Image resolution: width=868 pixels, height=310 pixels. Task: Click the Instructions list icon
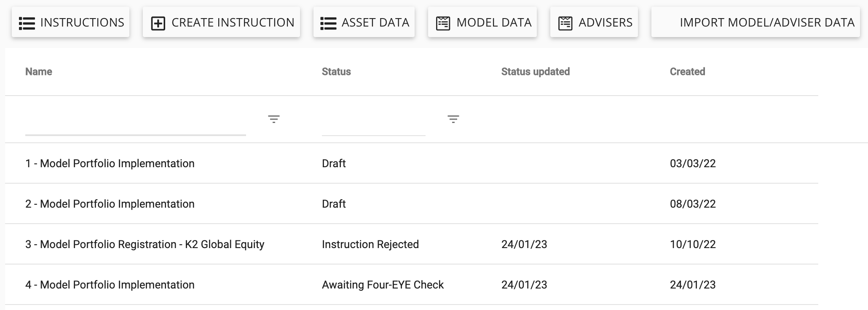[x=27, y=23]
